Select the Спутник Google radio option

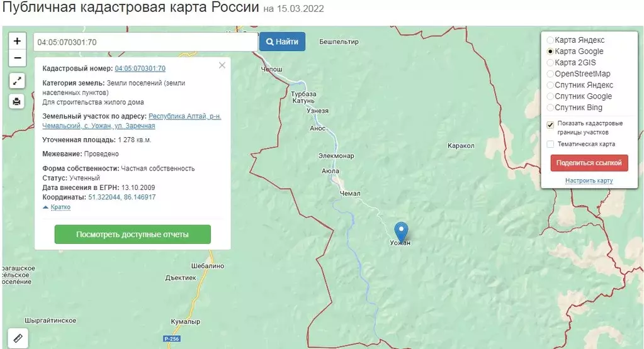pyautogui.click(x=550, y=96)
